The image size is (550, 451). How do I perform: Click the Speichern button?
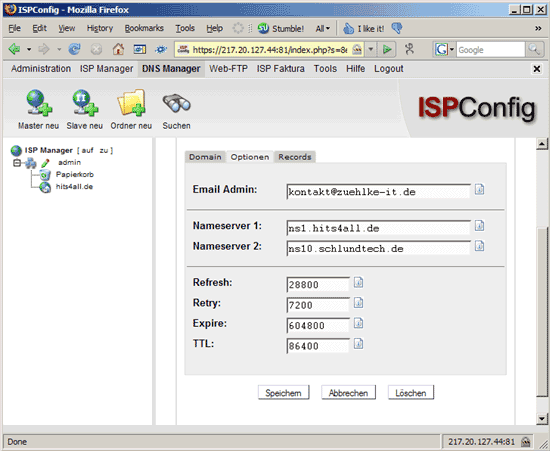[x=283, y=393]
